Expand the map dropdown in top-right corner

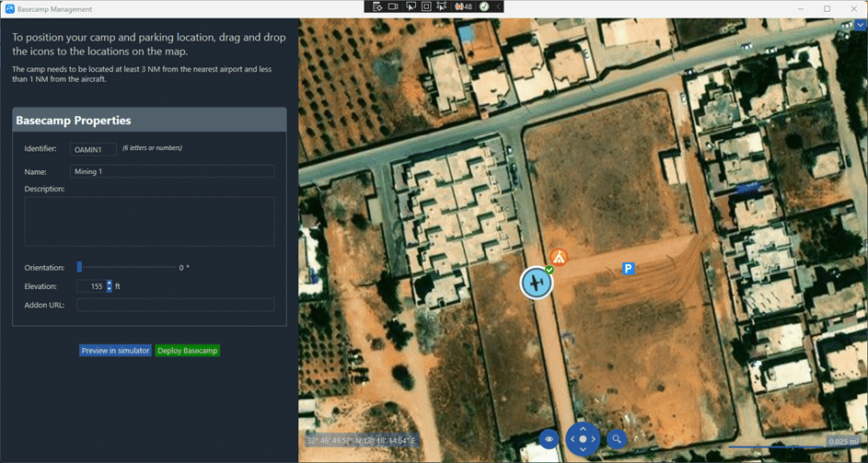(860, 27)
